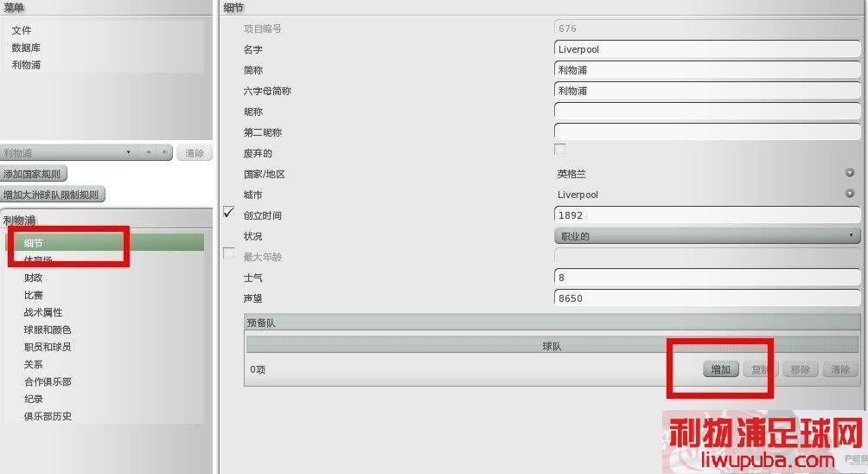Go to next item arrow in selector
Image resolution: width=868 pixels, height=474 pixels.
(x=164, y=153)
